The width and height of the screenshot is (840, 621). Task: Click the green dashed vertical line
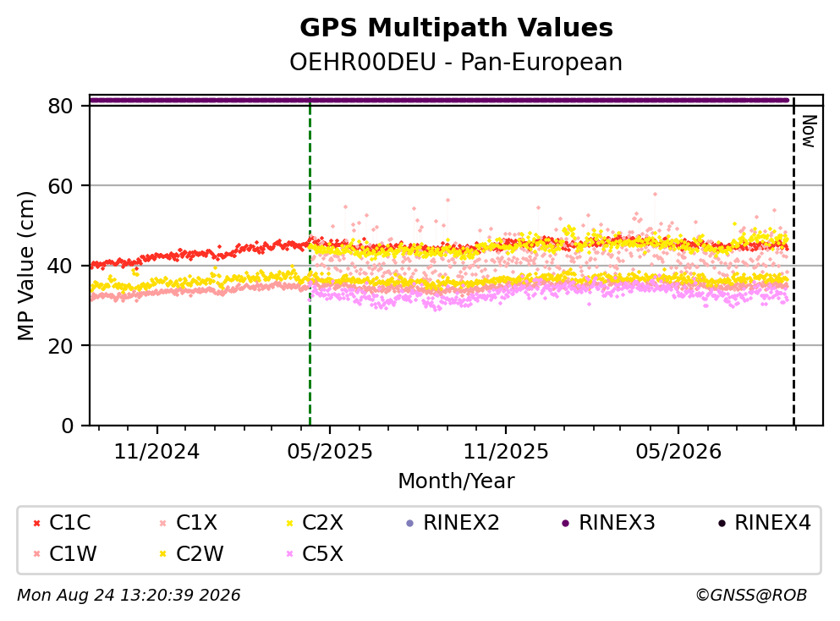(310, 262)
